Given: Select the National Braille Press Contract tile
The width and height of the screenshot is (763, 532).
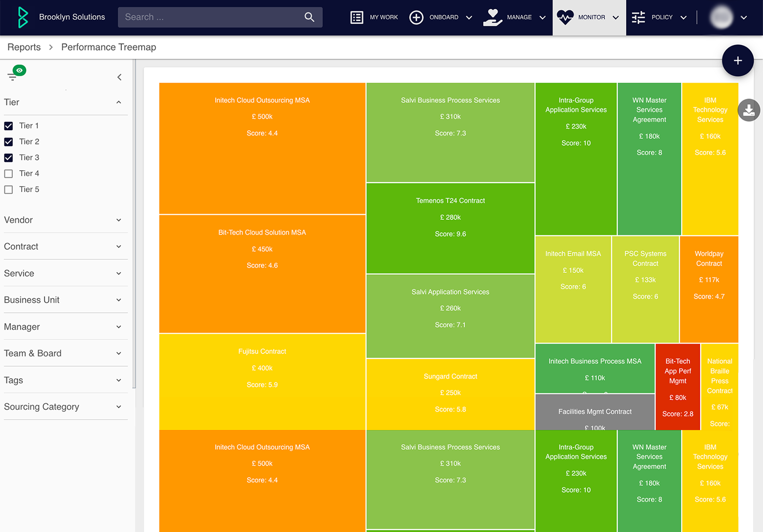Looking at the screenshot, I should 719,387.
